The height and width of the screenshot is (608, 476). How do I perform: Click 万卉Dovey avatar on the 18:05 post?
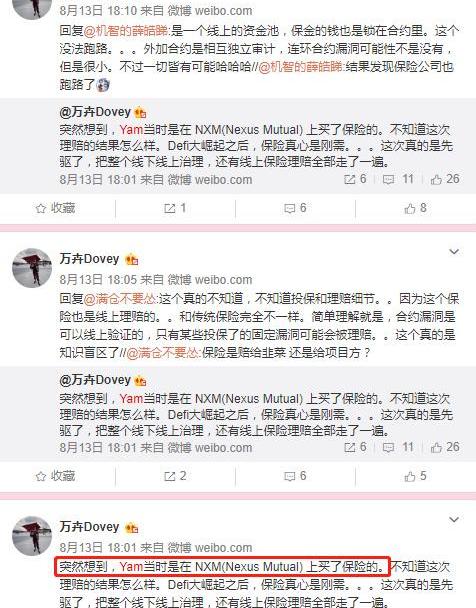(32, 268)
